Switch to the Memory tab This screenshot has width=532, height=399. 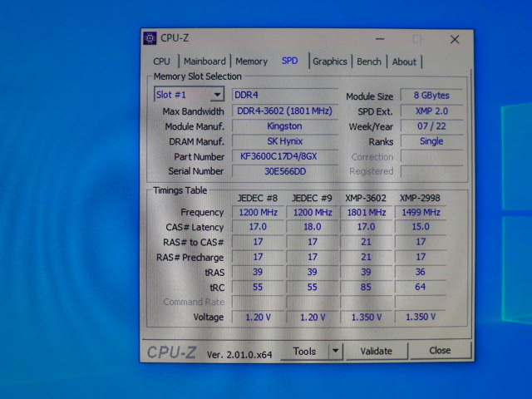click(x=251, y=62)
